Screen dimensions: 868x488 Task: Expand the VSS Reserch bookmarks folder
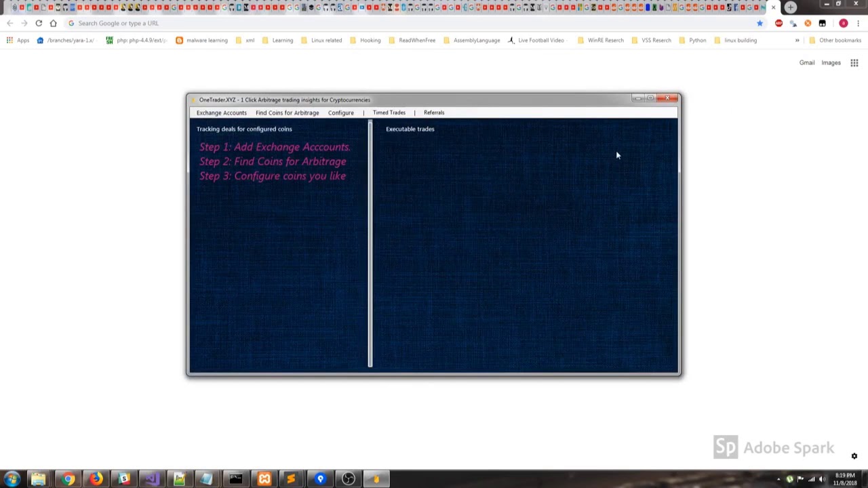tap(651, 40)
